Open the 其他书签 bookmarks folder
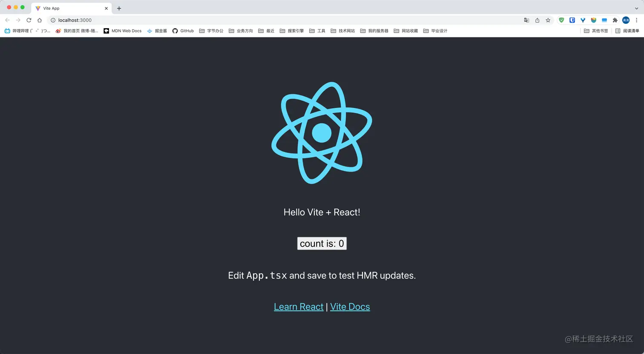The width and height of the screenshot is (644, 354). pyautogui.click(x=596, y=31)
